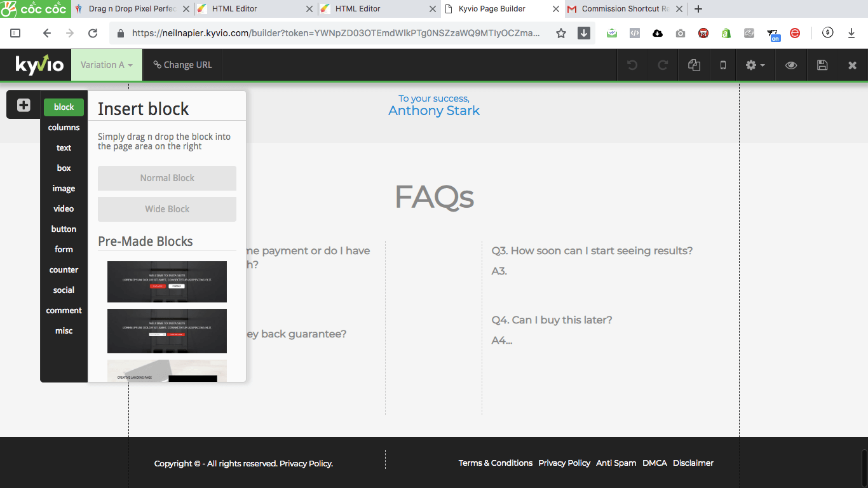Click the undo arrow in Kyvio toolbar
The height and width of the screenshot is (488, 868).
tap(632, 65)
